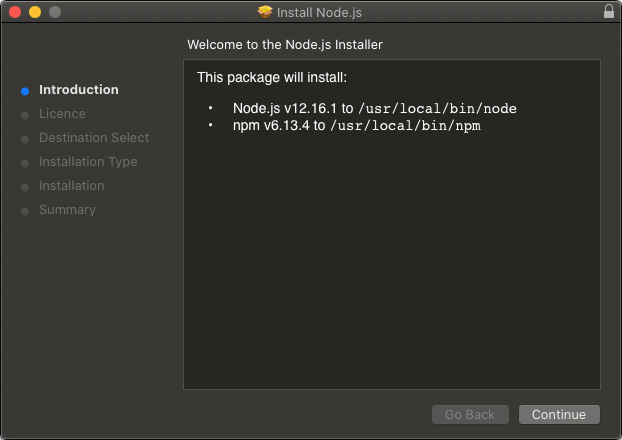This screenshot has width=622, height=440.
Task: Go to the Summary step
Action: click(x=67, y=210)
